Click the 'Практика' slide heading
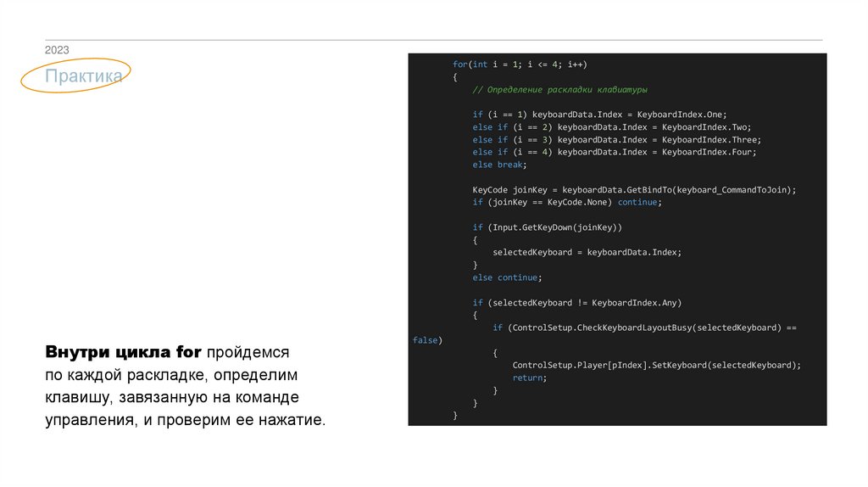 tap(84, 76)
